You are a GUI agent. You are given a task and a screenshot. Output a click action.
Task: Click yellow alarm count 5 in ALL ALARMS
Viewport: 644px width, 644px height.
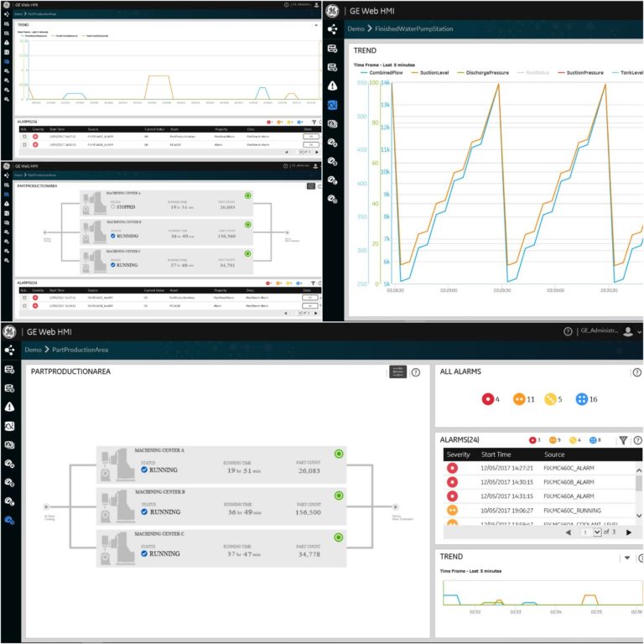pos(553,399)
